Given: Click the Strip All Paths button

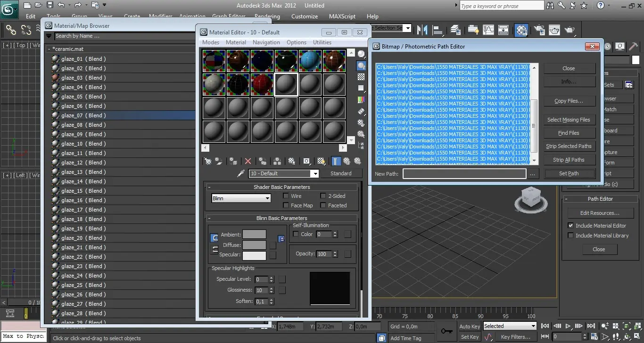Looking at the screenshot, I should click(569, 160).
